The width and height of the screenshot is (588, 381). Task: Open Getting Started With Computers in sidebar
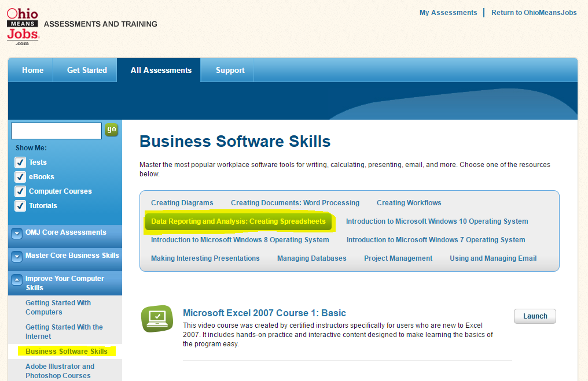point(58,307)
